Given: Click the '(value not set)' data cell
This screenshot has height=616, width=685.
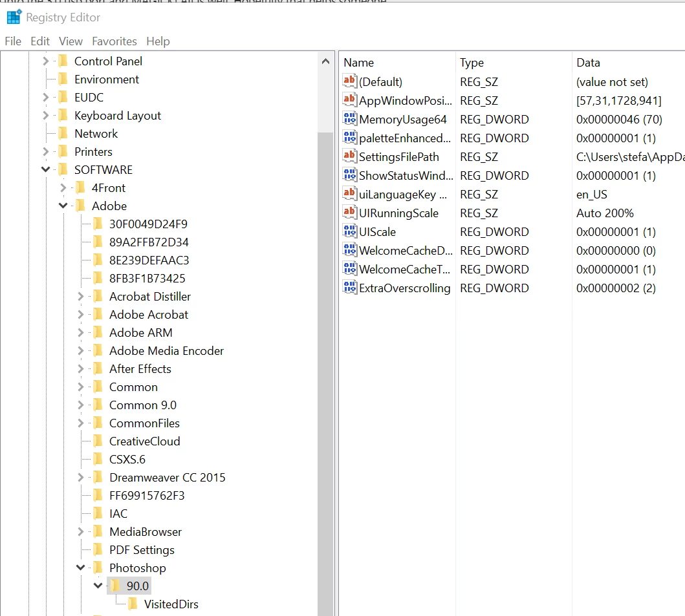Looking at the screenshot, I should tap(612, 81).
